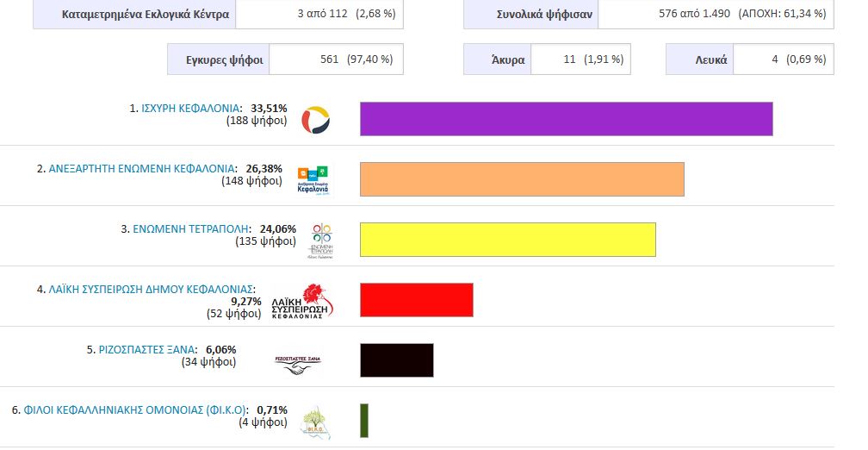Click the 33,51% percentage figure

click(x=269, y=109)
